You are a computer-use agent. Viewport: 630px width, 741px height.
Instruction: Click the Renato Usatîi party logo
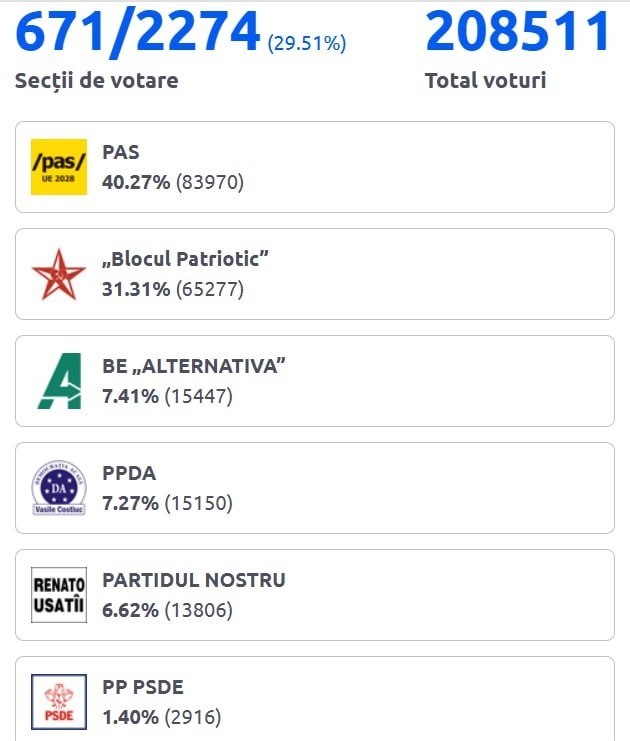(x=59, y=595)
